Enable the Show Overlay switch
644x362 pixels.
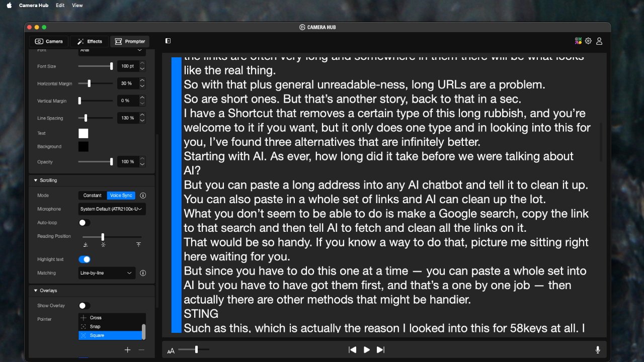click(84, 306)
